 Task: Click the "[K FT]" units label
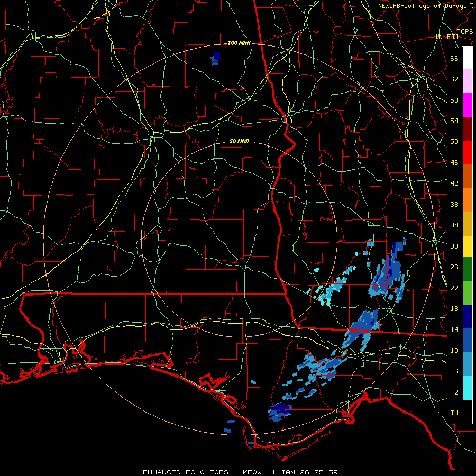(447, 37)
